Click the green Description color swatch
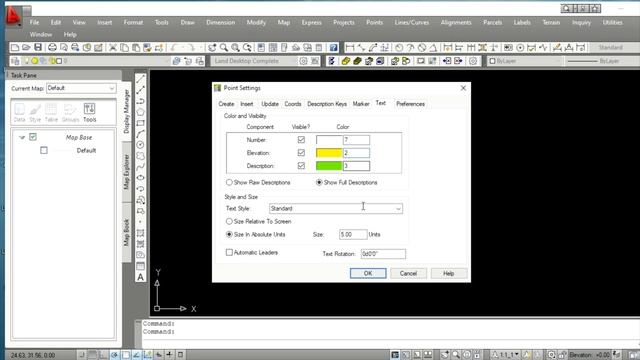Screen dimensions: 640x360 tap(329, 166)
